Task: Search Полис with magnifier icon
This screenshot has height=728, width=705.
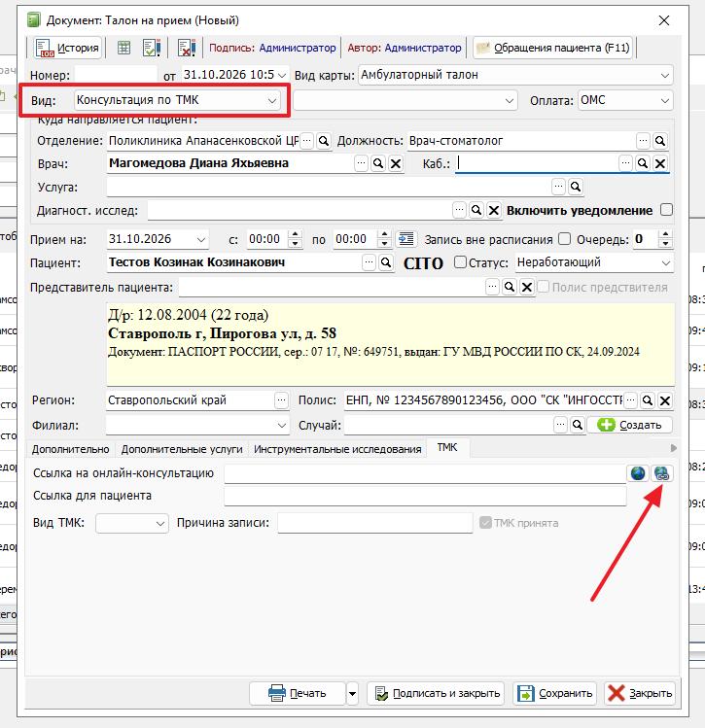Action: [648, 400]
